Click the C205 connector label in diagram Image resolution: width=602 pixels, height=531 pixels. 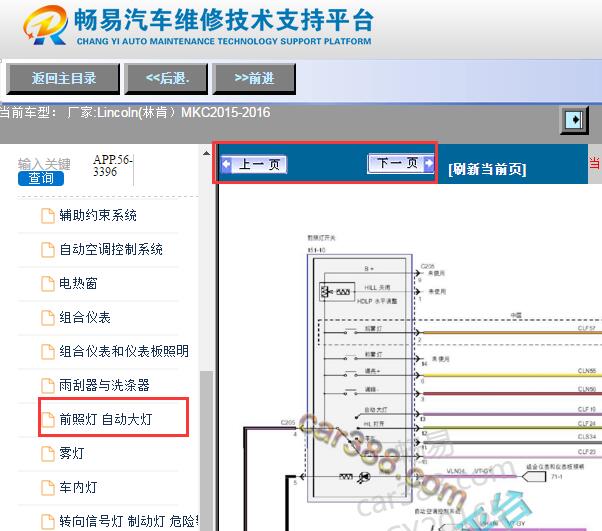click(x=288, y=422)
